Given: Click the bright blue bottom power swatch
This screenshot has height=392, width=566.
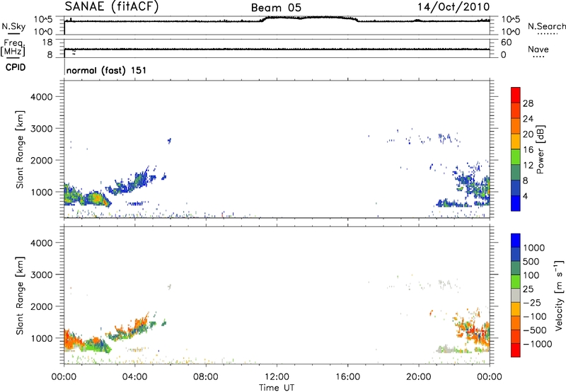Looking at the screenshot, I should tap(516, 203).
